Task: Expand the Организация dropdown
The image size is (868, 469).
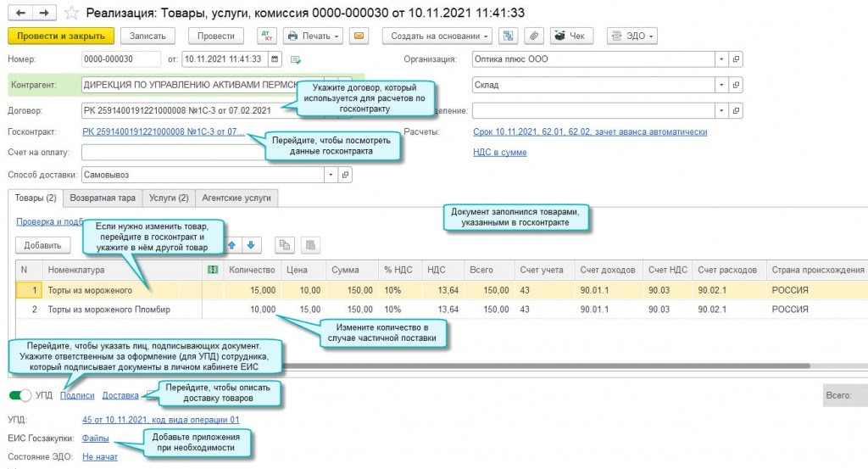Action: pyautogui.click(x=721, y=59)
